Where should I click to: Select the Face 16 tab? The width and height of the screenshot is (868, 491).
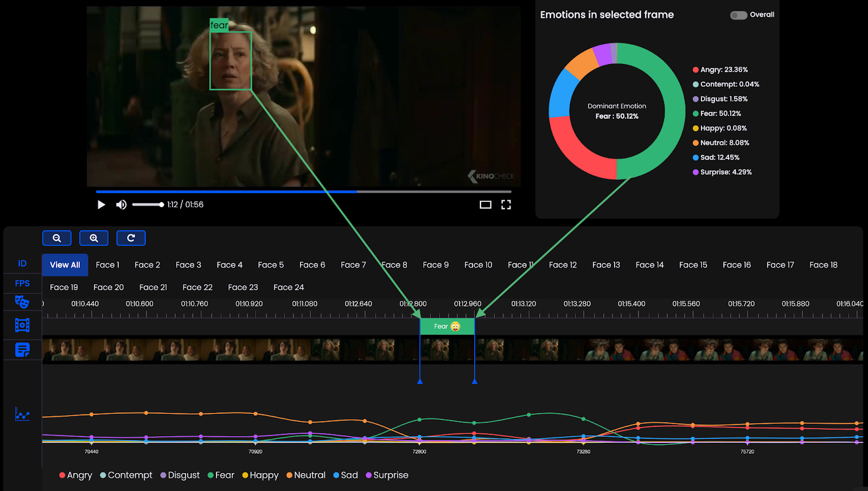[737, 265]
